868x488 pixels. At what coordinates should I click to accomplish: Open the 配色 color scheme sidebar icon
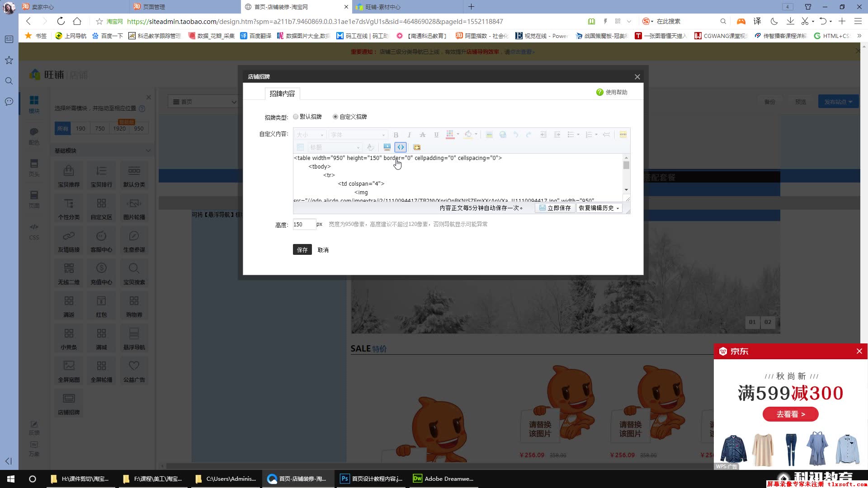click(34, 136)
